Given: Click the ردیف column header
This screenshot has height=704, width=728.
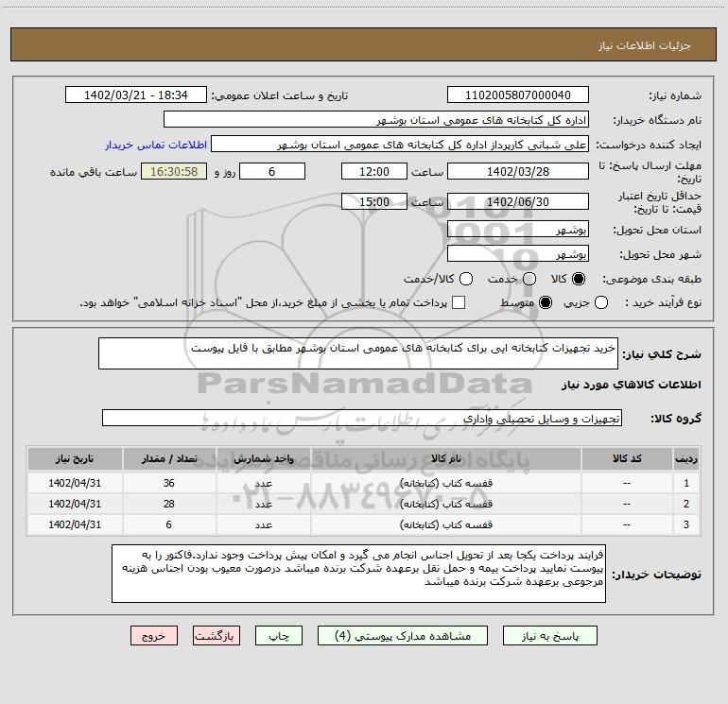Looking at the screenshot, I should click(x=686, y=459).
